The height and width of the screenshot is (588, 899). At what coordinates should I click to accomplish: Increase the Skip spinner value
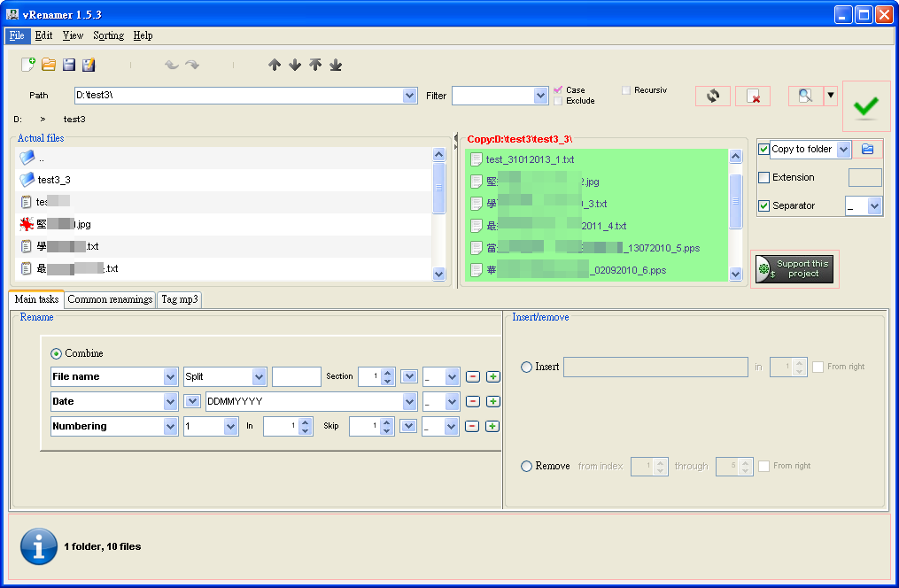click(386, 422)
